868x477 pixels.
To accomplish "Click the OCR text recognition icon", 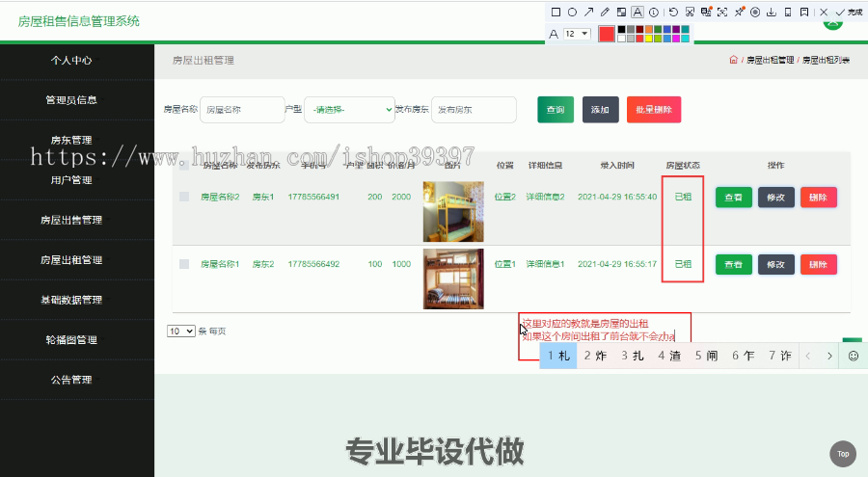I will click(722, 13).
